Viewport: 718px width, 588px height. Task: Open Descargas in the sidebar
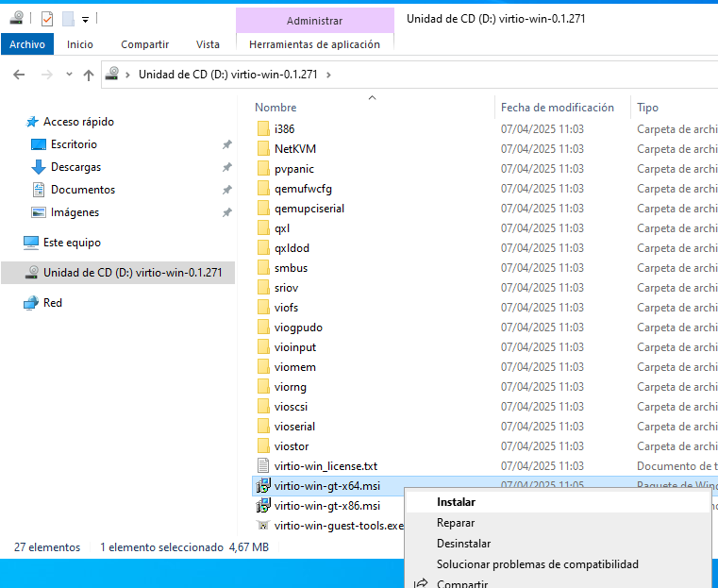76,167
